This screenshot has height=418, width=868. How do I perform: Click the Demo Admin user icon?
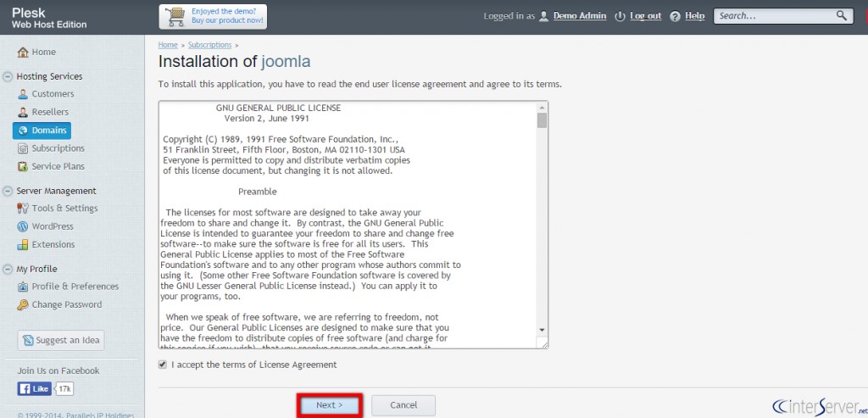point(543,16)
